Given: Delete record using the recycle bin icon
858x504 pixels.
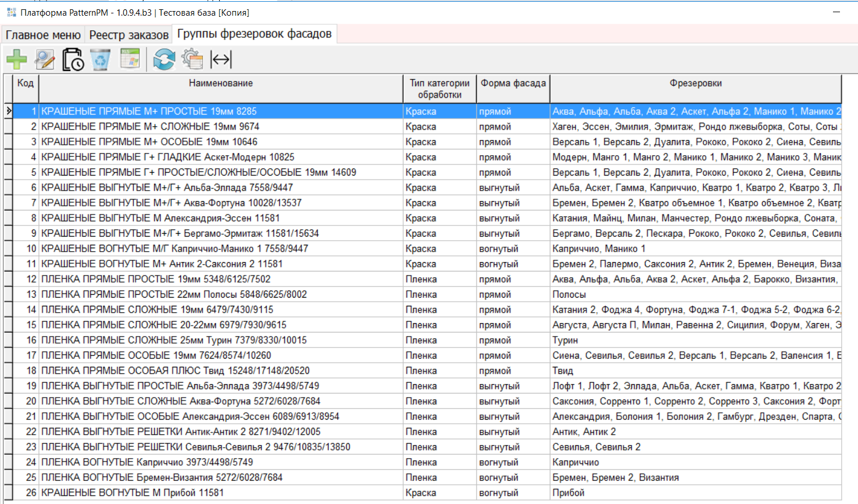Looking at the screenshot, I should pyautogui.click(x=101, y=59).
